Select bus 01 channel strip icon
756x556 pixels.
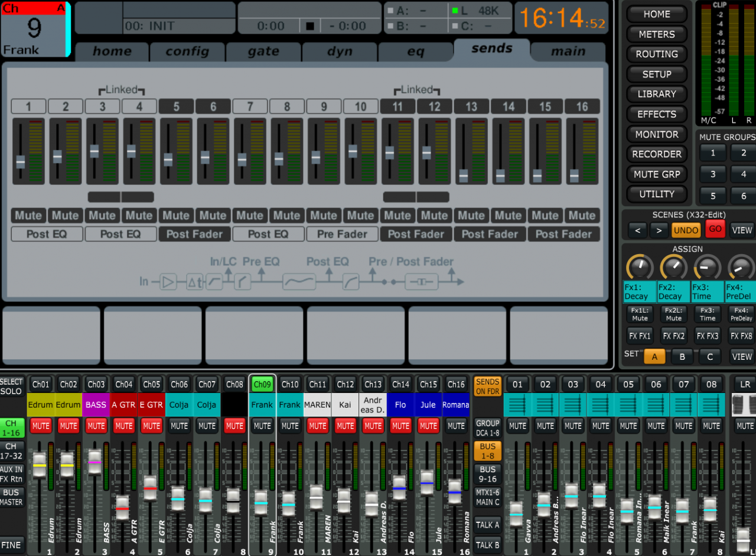click(x=517, y=405)
